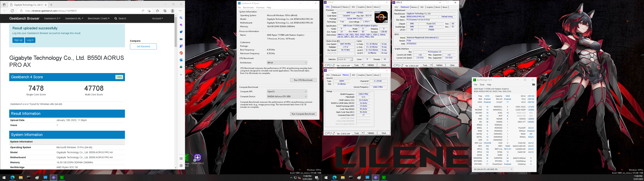This screenshot has height=181, width=644.
Task: Click Run CPU Benchmark button
Action: pos(303,80)
